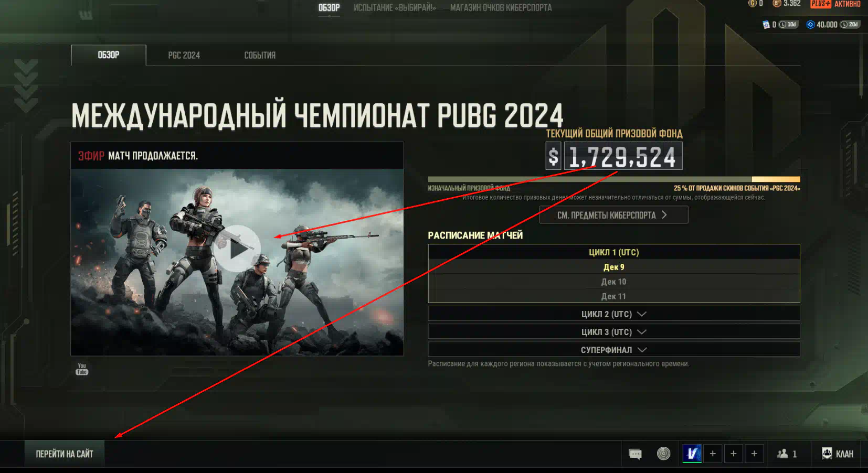Viewport: 868px width, 473px height.
Task: Select the top navigation ОБЗОР tab
Action: pos(329,8)
